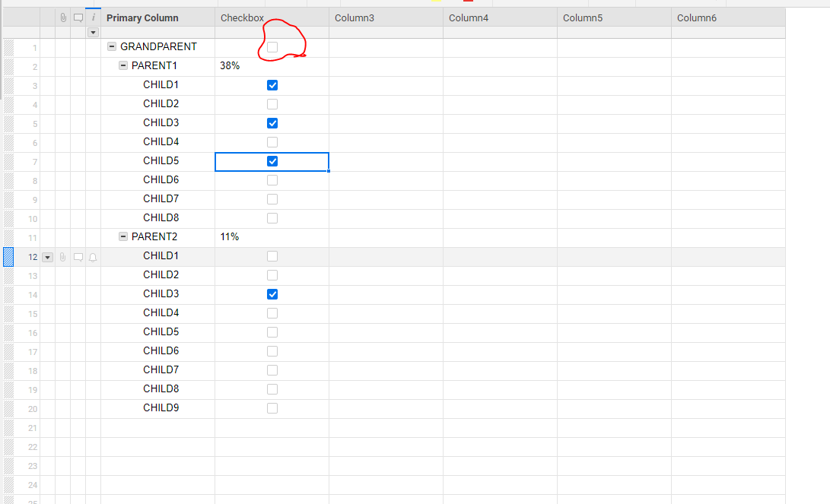Uncheck CHILD1's checkbox under PARENT1
This screenshot has height=504, width=830.
(272, 85)
